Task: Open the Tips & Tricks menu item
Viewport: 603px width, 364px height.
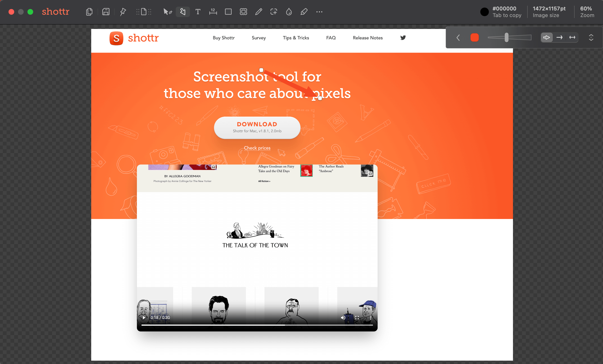Action: [296, 38]
